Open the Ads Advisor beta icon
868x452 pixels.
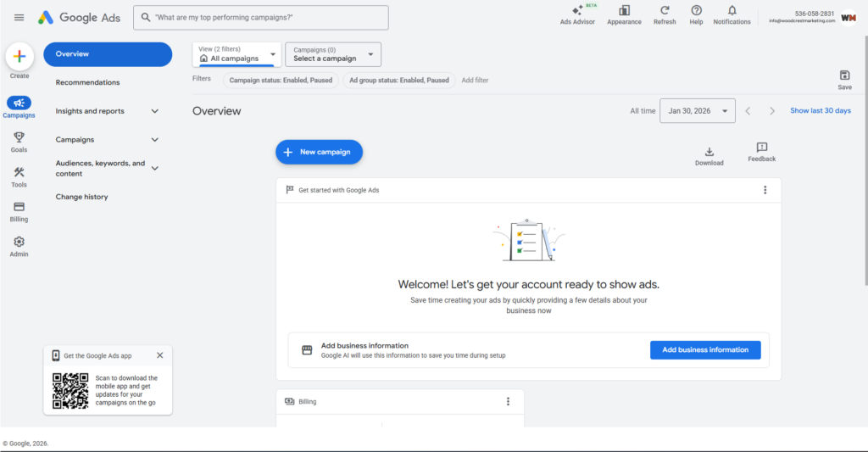coord(577,11)
